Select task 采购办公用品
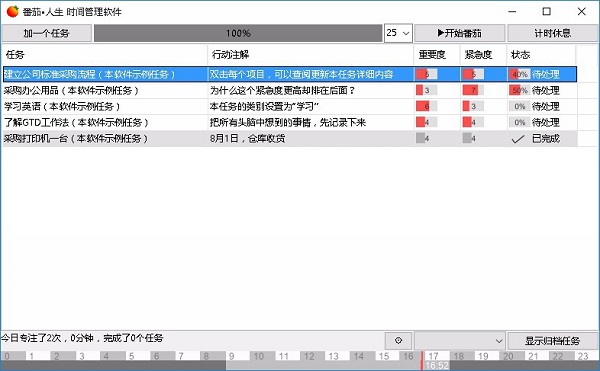The image size is (600, 371). [x=71, y=90]
